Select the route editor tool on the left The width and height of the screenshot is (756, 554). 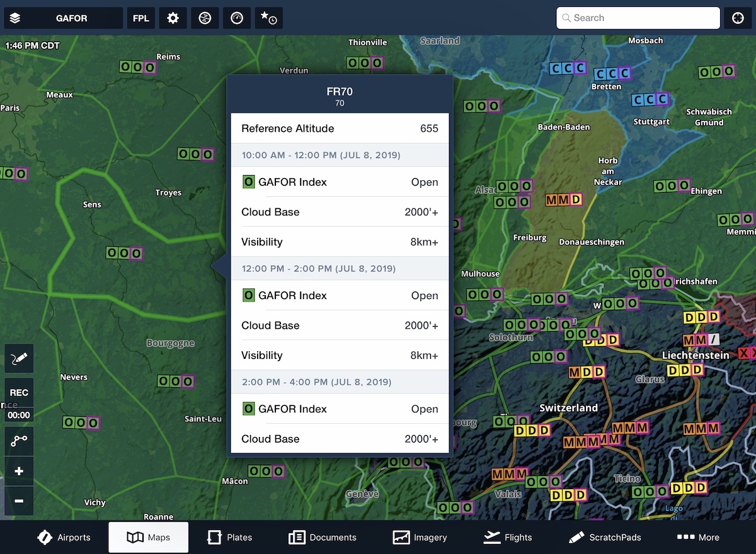click(x=19, y=441)
